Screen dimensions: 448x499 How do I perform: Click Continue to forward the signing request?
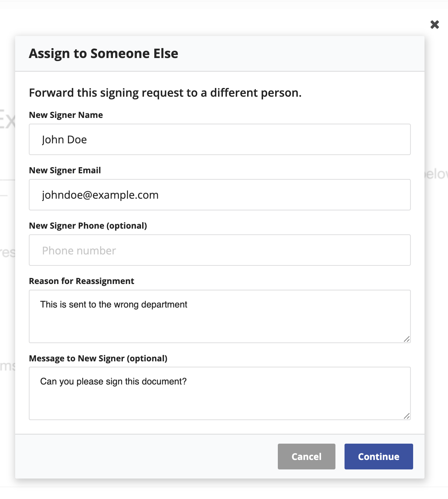click(x=379, y=457)
